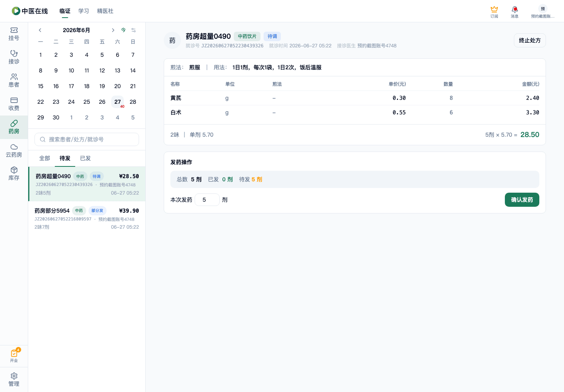
Task: Click the 开业 checklist icon with badge
Action: [14, 356]
